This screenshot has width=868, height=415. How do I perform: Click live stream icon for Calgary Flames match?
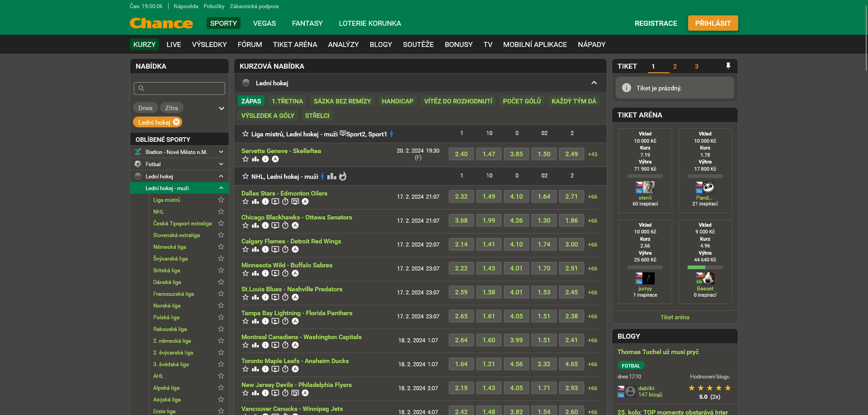point(275,249)
